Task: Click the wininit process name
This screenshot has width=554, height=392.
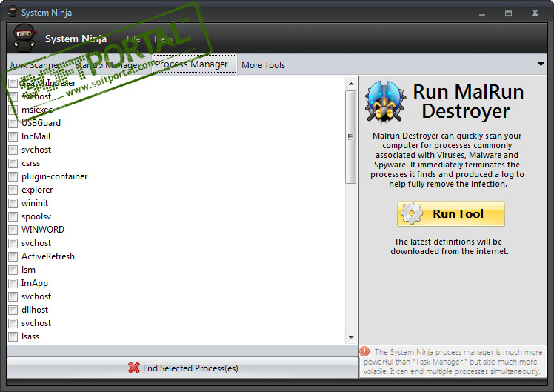Action: click(x=35, y=203)
